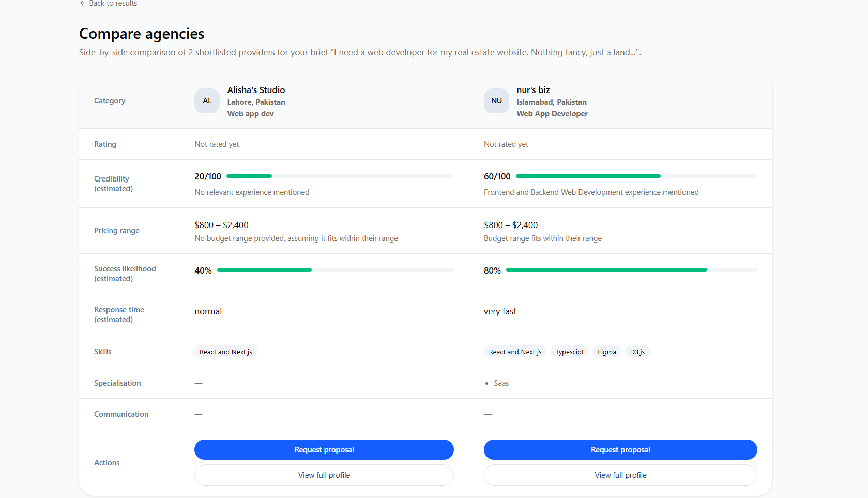
Task: View full profile of Alisha's Studio
Action: click(324, 475)
